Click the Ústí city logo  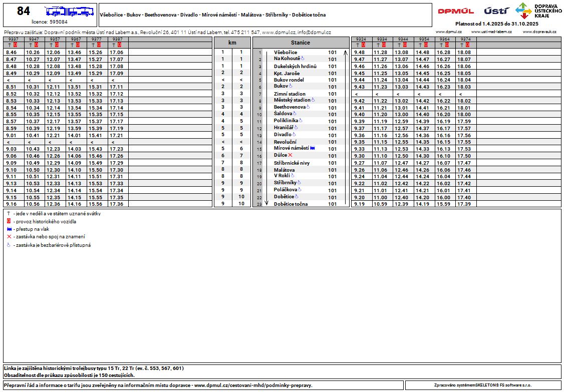pyautogui.click(x=496, y=11)
